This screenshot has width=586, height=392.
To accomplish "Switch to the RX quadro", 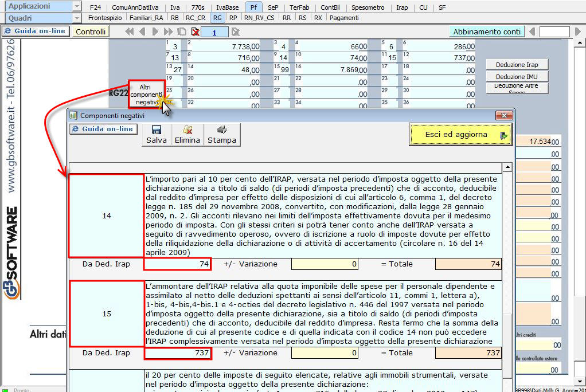I will (x=318, y=18).
